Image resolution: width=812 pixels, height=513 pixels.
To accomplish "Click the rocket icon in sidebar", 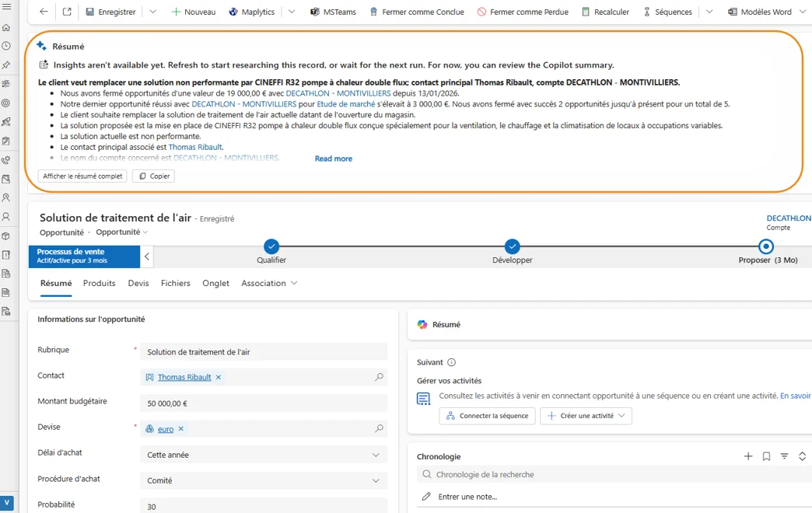I will click(x=6, y=122).
